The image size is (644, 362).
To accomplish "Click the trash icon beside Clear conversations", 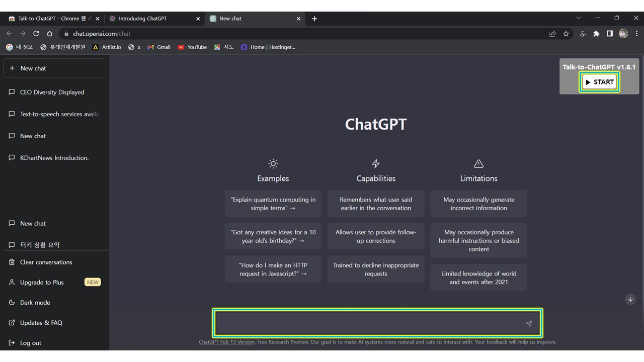I will pyautogui.click(x=12, y=262).
